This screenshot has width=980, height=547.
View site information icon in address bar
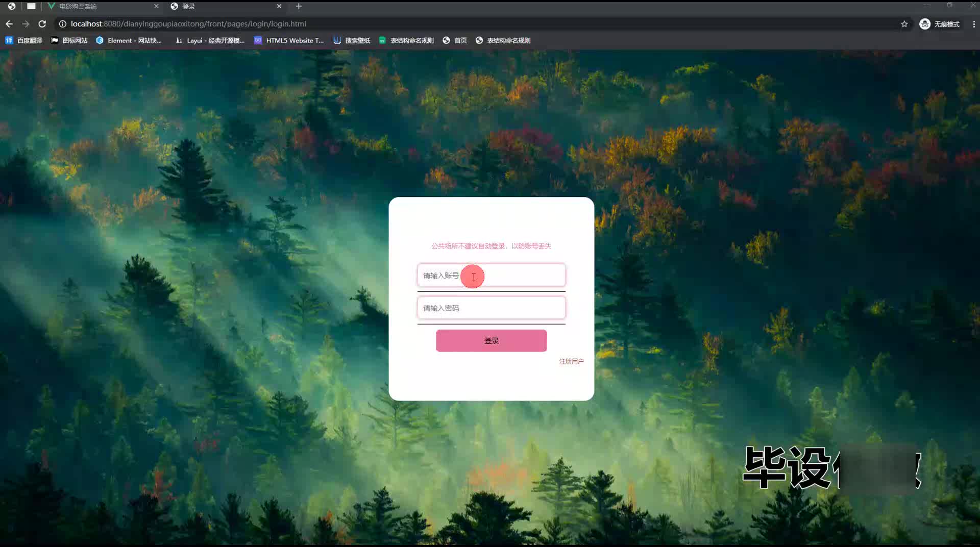point(63,24)
